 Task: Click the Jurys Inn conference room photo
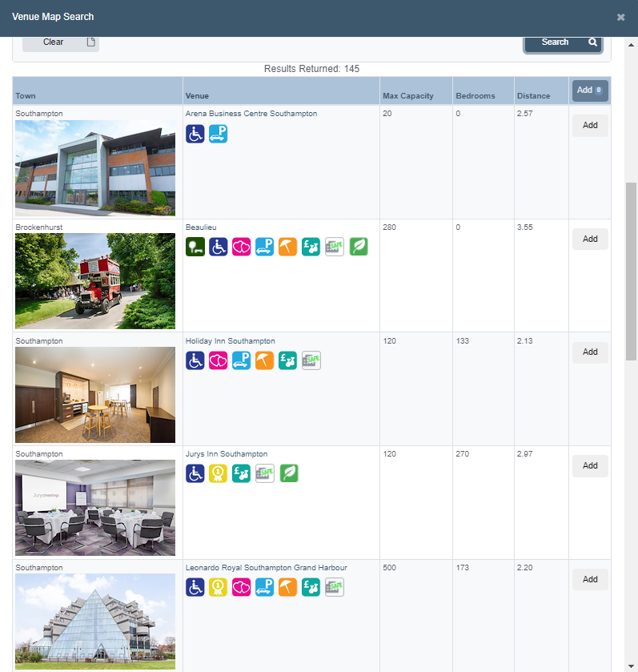(95, 508)
